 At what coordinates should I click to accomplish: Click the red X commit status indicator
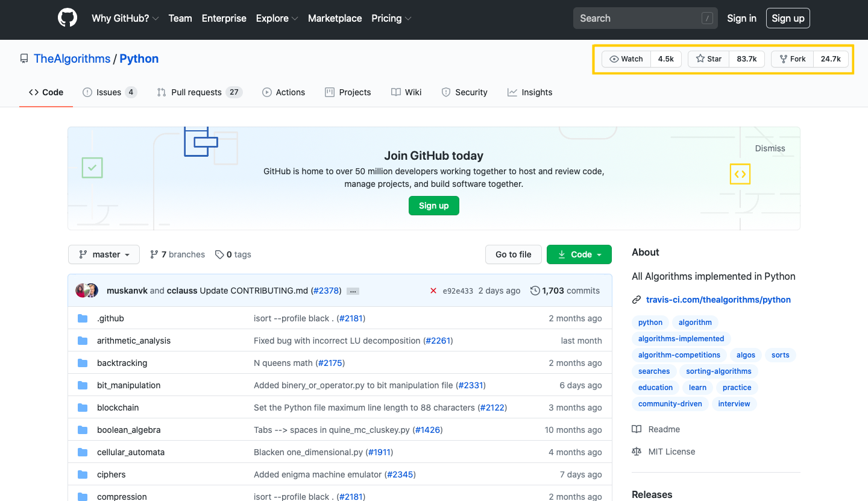tap(433, 290)
